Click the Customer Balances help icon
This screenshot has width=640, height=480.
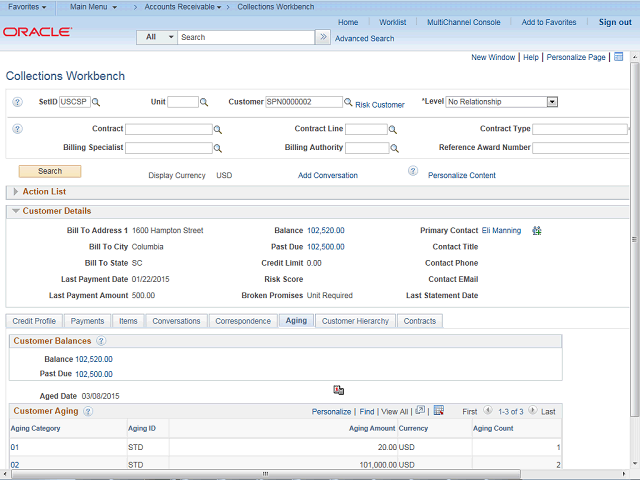pyautogui.click(x=100, y=341)
